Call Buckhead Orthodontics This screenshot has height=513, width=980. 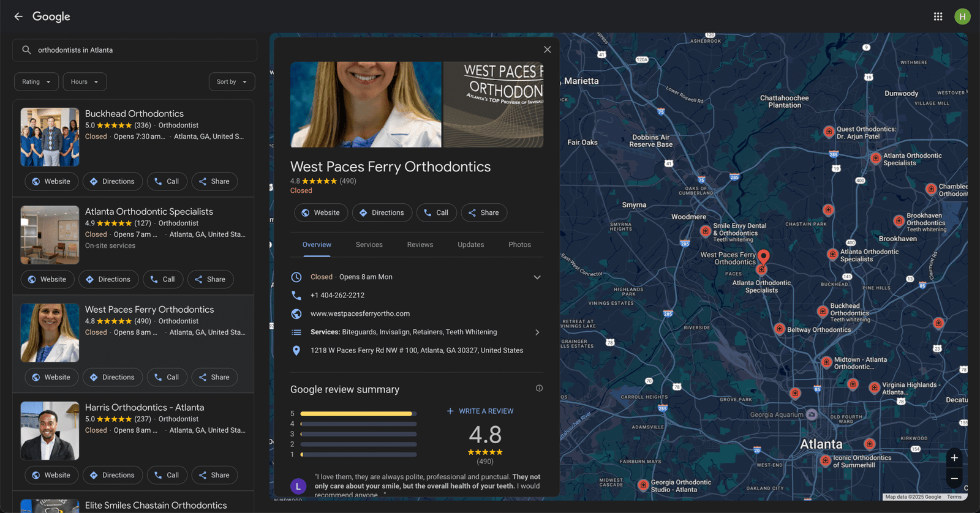point(167,181)
